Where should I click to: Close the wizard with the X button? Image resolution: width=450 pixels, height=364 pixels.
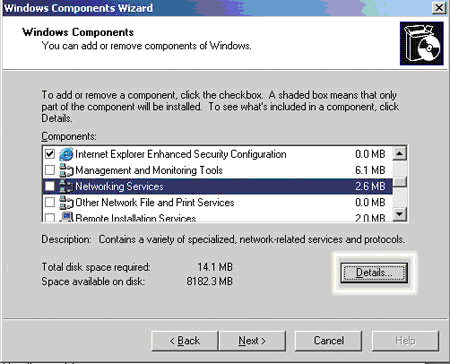(439, 8)
